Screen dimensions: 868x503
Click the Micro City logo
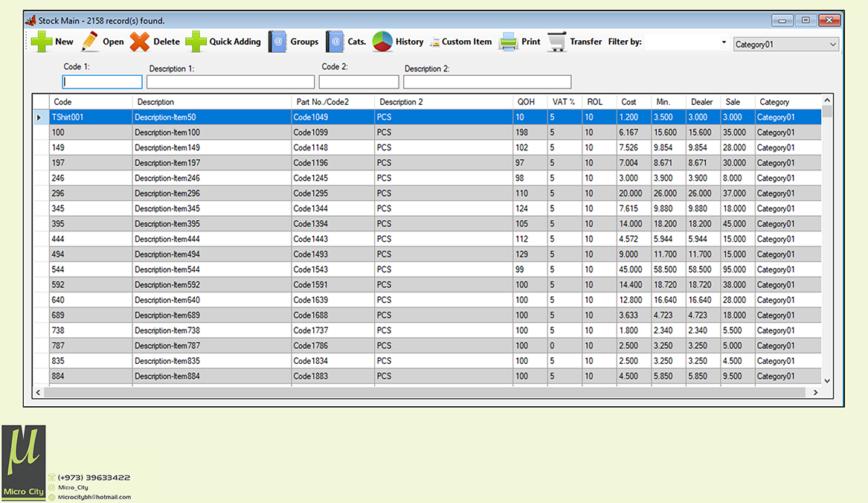click(23, 463)
